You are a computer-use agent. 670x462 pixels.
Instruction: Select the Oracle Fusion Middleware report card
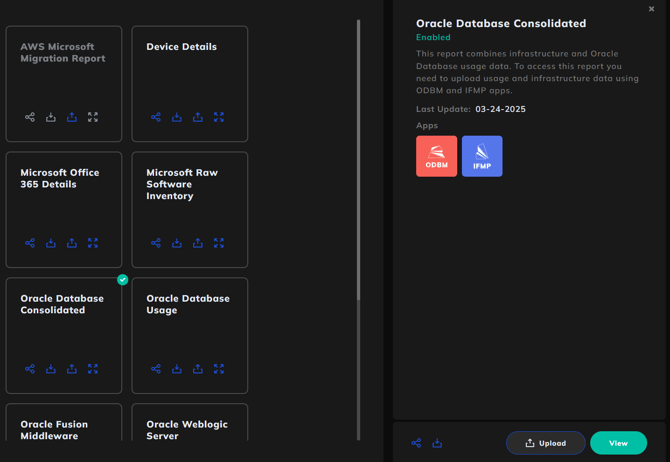pos(64,422)
